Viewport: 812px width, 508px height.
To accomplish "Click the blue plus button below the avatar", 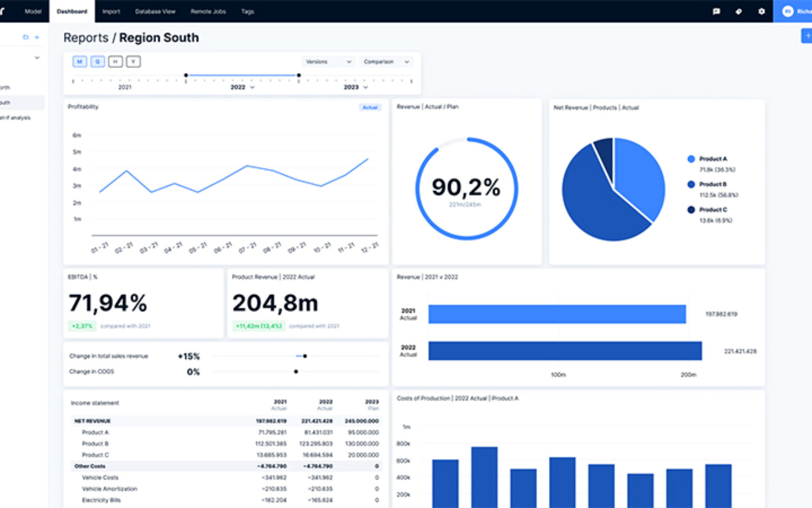I will [x=807, y=36].
